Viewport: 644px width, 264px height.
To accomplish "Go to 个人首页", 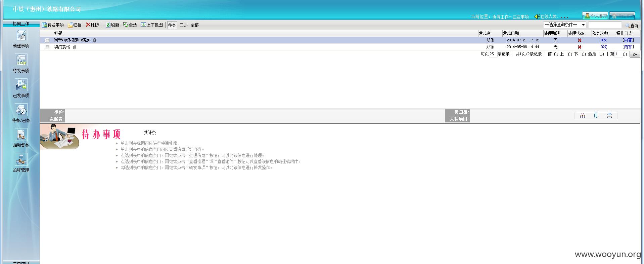I will [x=595, y=16].
